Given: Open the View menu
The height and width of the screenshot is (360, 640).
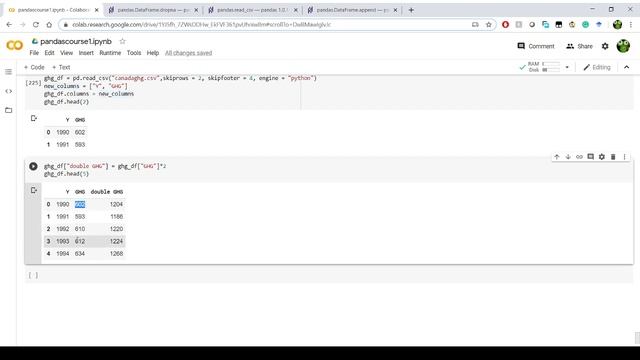Looking at the screenshot, I should pos(67,53).
